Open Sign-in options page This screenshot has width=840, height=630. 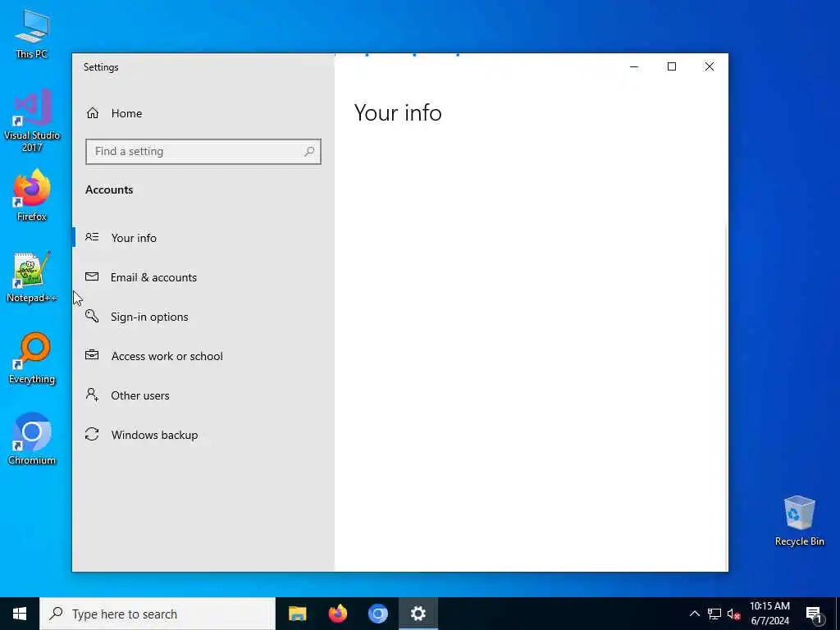(203, 317)
